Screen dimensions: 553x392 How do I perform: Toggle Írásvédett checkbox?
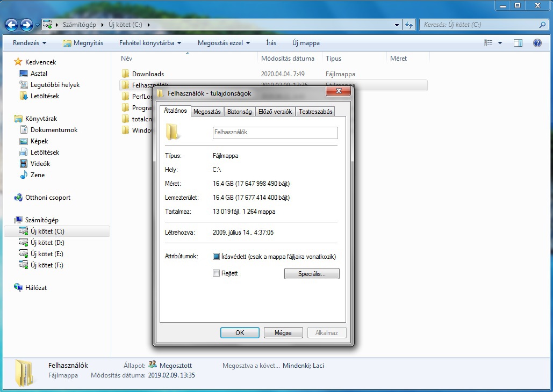click(x=216, y=256)
